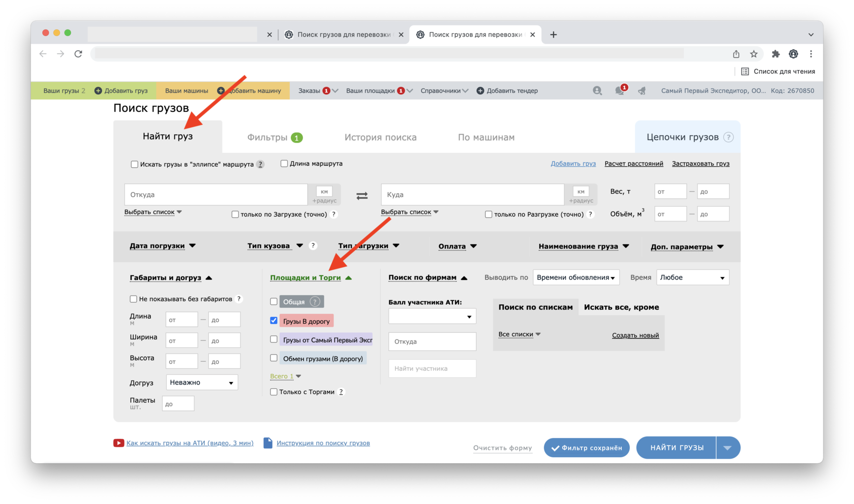Click help icon next to только по Загрузке
Screen dimensions: 854x504
333,214
